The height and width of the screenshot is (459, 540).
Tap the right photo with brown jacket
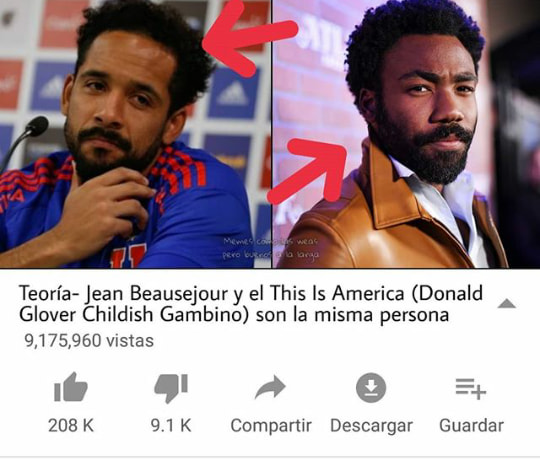[x=406, y=134]
